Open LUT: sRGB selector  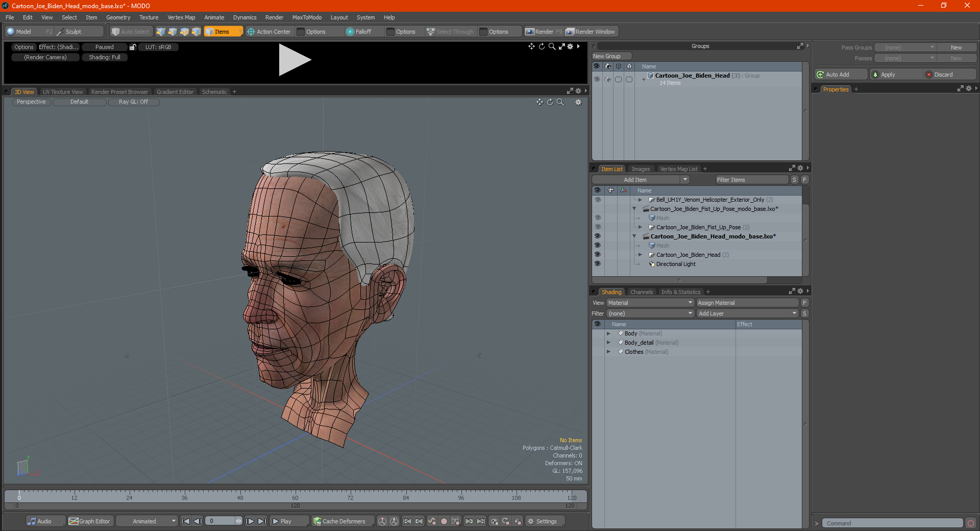pos(158,47)
